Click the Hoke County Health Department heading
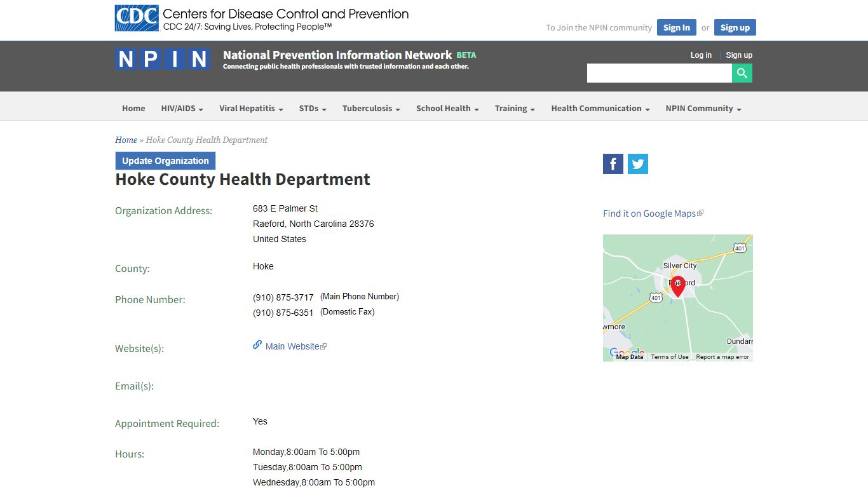The width and height of the screenshot is (868, 488). click(x=243, y=180)
